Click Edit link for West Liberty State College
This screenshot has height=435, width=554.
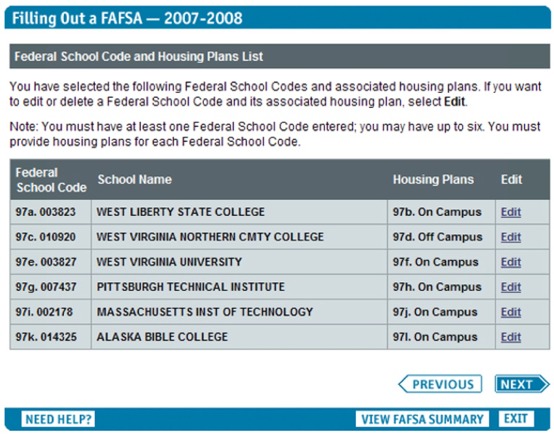tap(511, 212)
